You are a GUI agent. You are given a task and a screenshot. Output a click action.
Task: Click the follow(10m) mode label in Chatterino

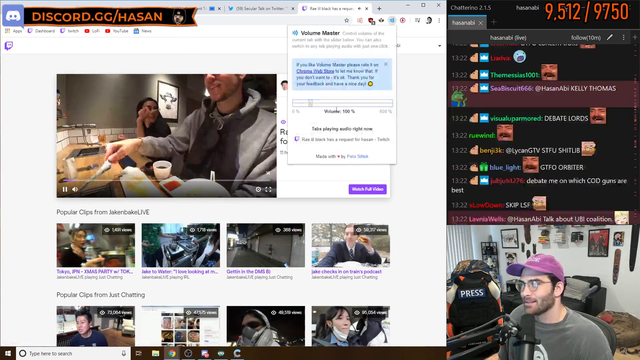click(x=586, y=38)
